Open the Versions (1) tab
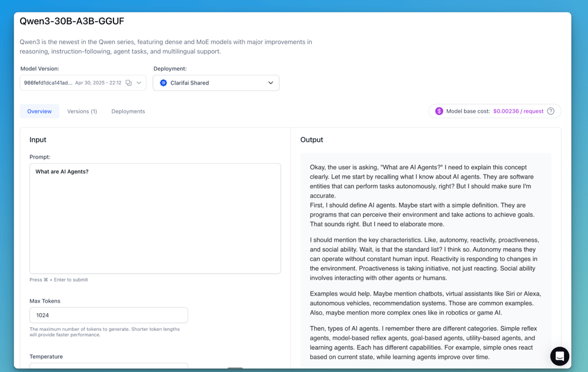Image resolution: width=588 pixels, height=372 pixels. click(x=82, y=111)
